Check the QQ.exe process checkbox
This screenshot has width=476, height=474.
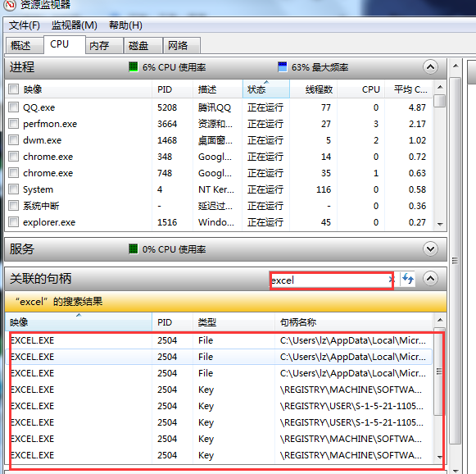[x=13, y=107]
